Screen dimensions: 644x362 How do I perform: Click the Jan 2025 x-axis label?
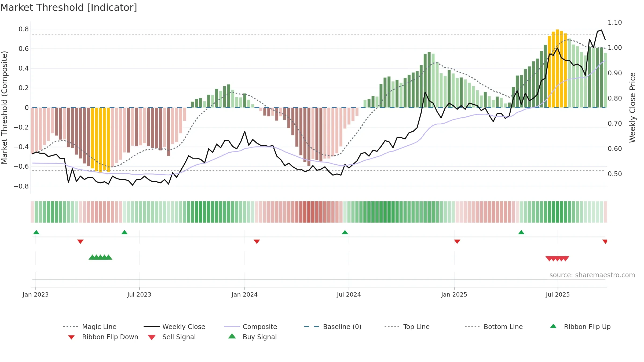tap(454, 295)
